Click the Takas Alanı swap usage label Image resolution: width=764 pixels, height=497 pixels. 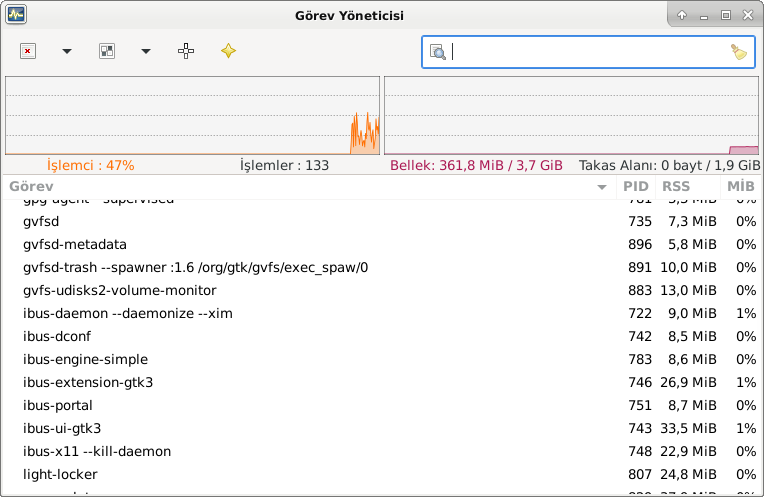669,165
